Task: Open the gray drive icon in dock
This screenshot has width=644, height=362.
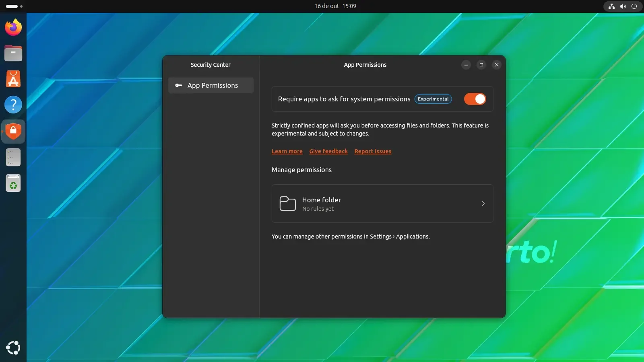Action: point(13,157)
